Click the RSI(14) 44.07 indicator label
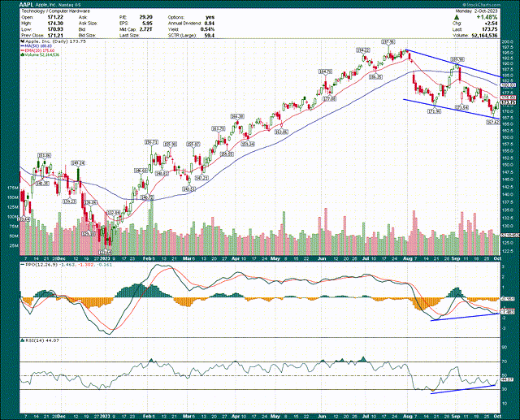Image resolution: width=520 pixels, height=420 pixels. coord(40,340)
